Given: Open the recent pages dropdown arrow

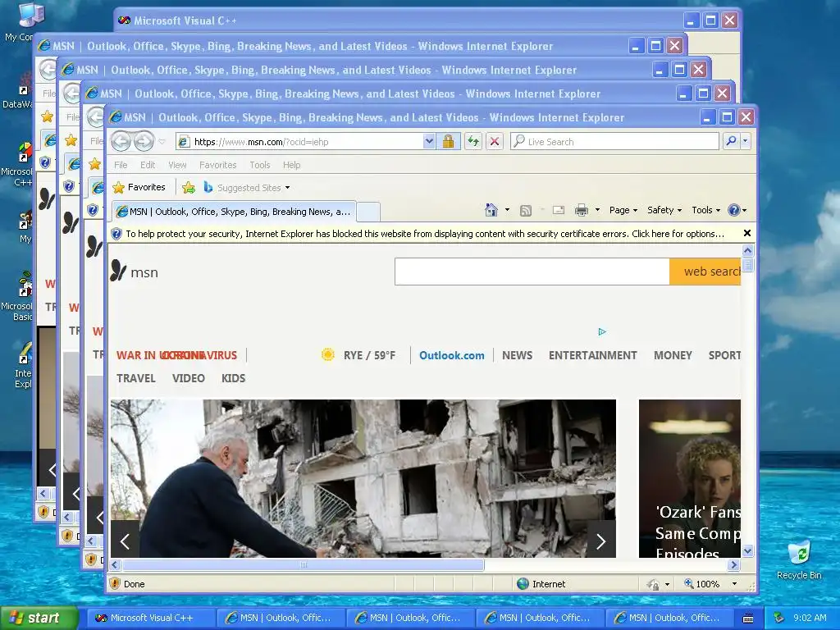Looking at the screenshot, I should (162, 141).
